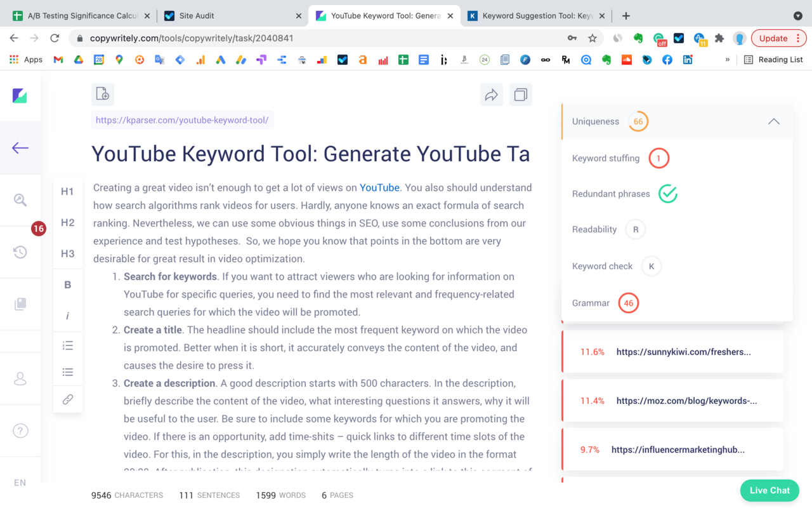The width and height of the screenshot is (812, 508).
Task: Apply italic formatting icon
Action: tap(67, 315)
